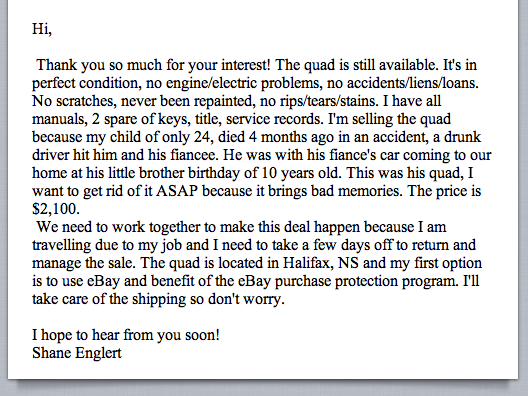The image size is (528, 396).
Task: Click on the word "ASAP"
Action: [177, 191]
